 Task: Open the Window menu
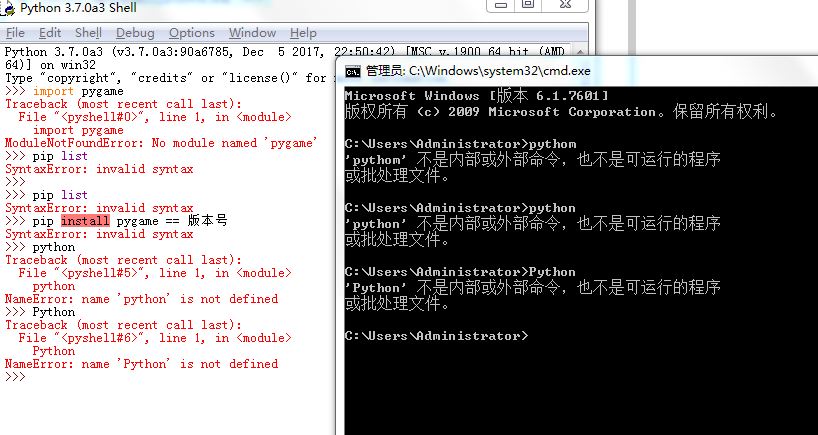(x=252, y=33)
